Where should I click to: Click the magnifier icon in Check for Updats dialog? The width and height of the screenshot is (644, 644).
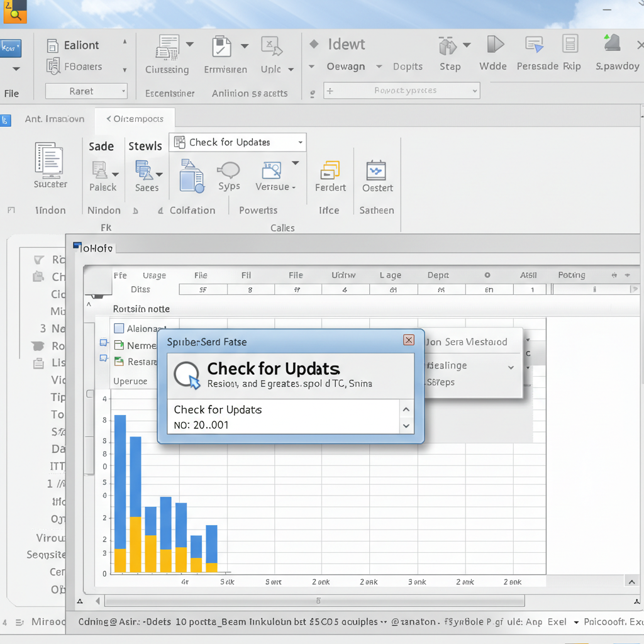pos(187,375)
